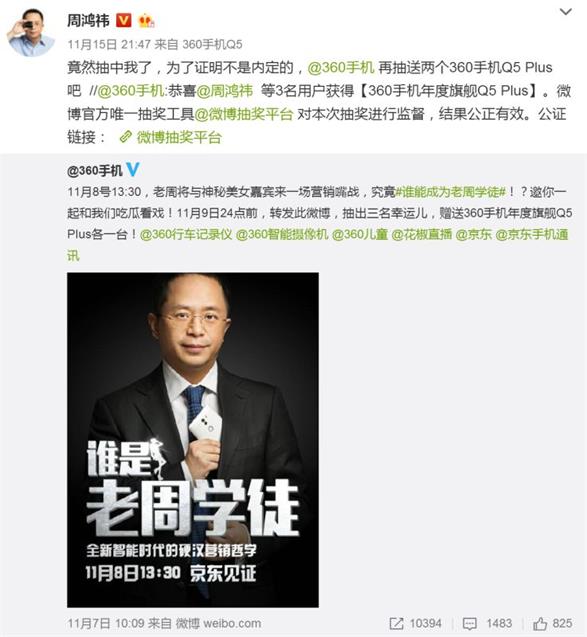The height and width of the screenshot is (637, 587).
Task: Click the crown membership icon
Action: [146, 20]
